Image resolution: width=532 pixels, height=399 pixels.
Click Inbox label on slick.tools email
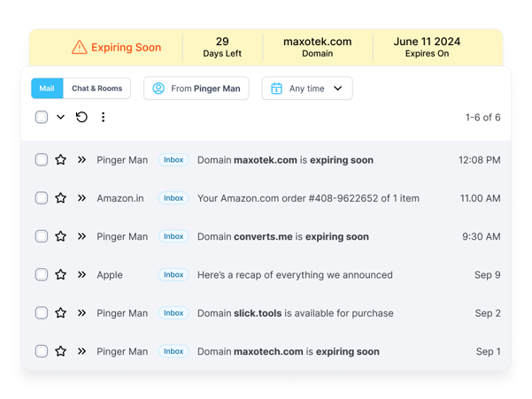pyautogui.click(x=173, y=313)
